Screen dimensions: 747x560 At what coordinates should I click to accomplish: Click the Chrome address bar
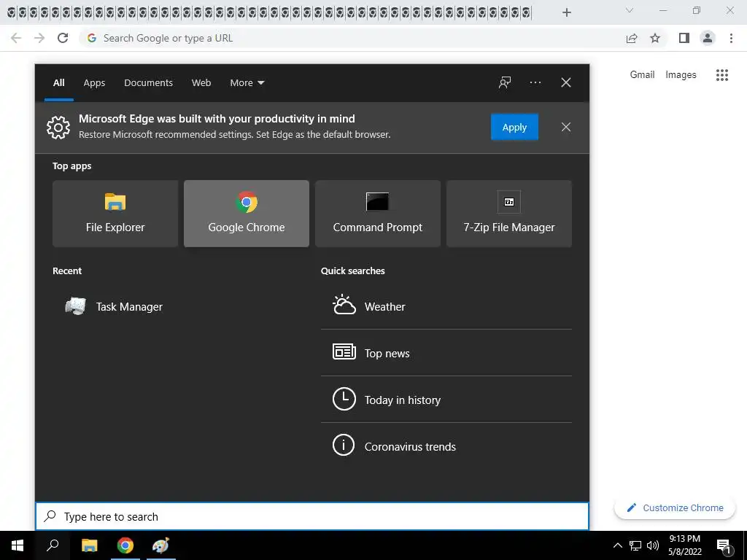point(352,38)
